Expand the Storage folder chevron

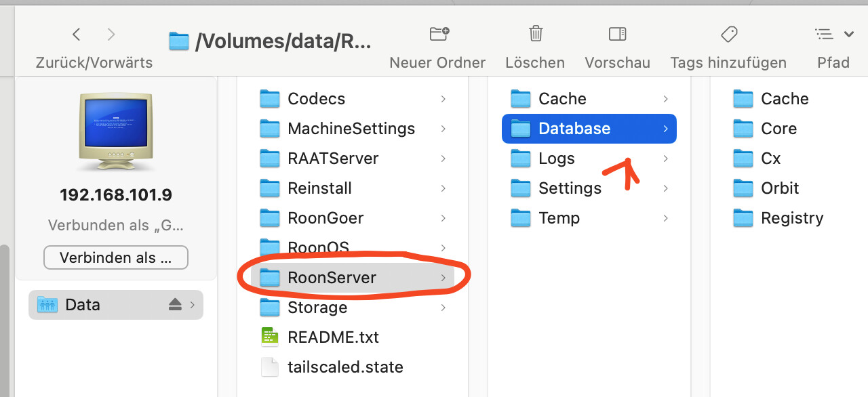(x=443, y=308)
